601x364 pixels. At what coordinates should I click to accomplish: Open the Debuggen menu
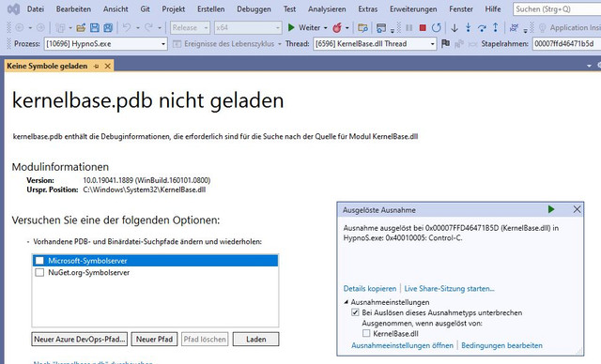tap(254, 8)
